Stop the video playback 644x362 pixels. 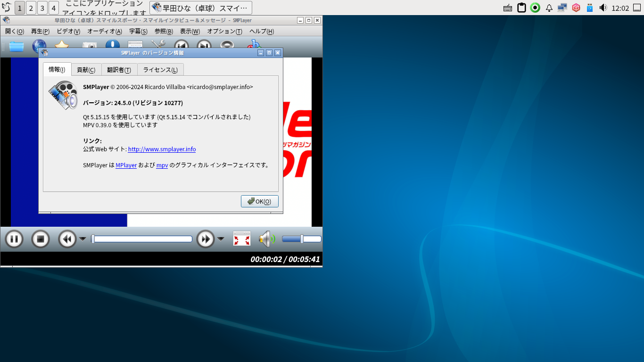[41, 239]
